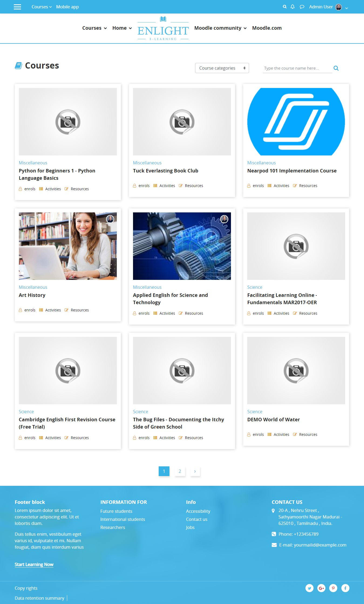Go to Moodle.com in the navigation
The width and height of the screenshot is (364, 604).
(x=267, y=28)
